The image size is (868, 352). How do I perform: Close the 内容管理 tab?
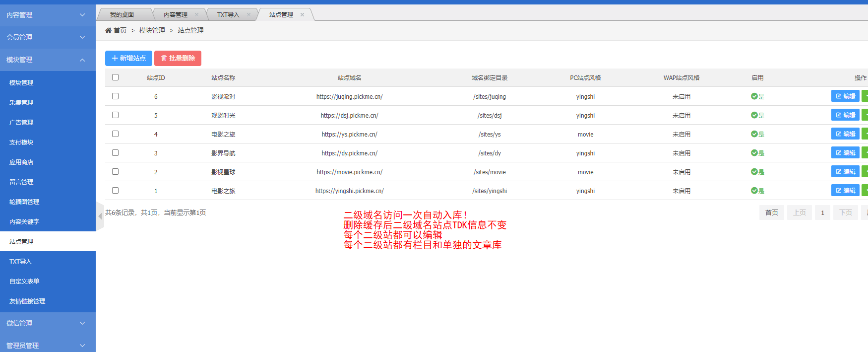(197, 15)
